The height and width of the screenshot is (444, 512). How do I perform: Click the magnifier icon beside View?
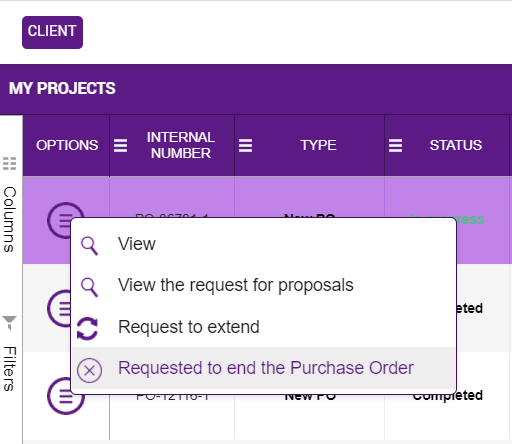pyautogui.click(x=89, y=246)
